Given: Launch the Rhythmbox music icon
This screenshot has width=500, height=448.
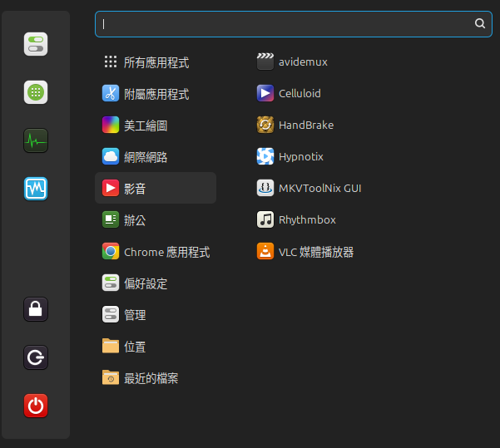Looking at the screenshot, I should click(x=265, y=219).
